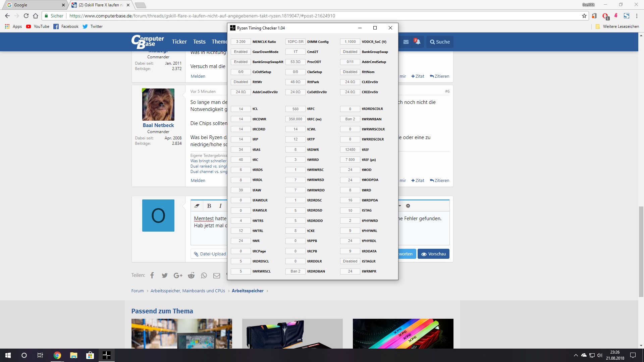Open the red ad blocker extension showing 5
The image size is (644, 362).
605,16
